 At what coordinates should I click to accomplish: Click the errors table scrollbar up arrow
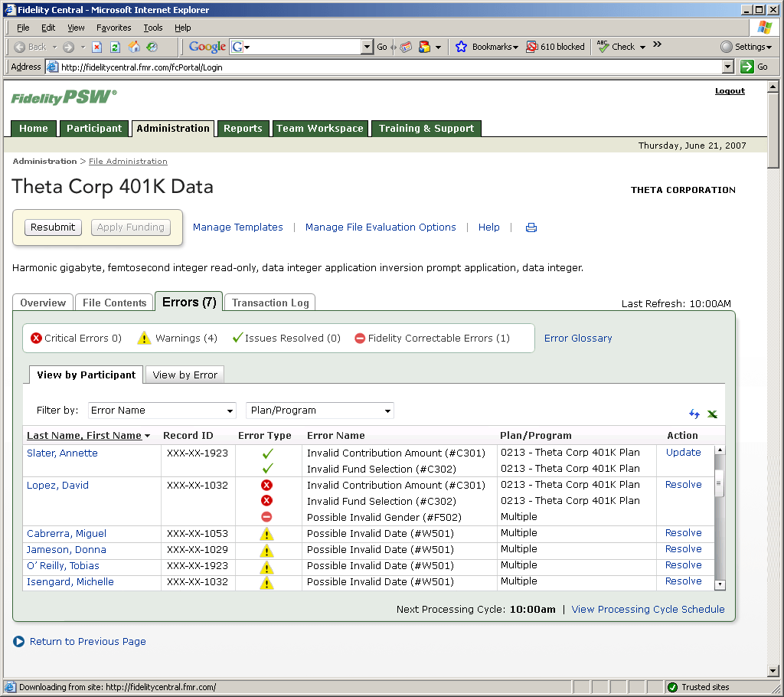click(x=720, y=450)
